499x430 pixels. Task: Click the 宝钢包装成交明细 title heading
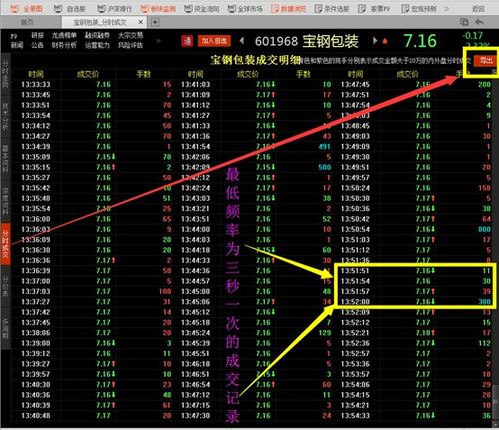pos(256,60)
